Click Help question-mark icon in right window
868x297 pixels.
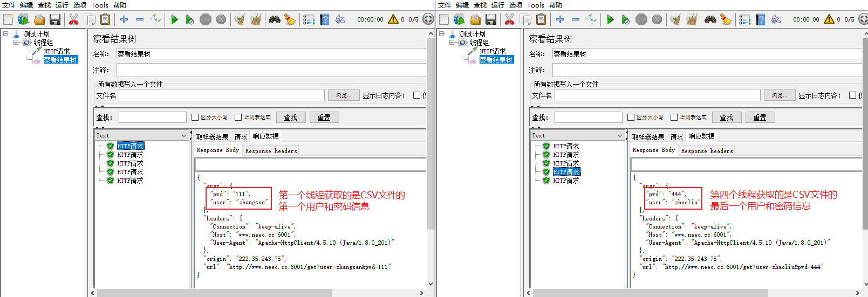point(761,19)
